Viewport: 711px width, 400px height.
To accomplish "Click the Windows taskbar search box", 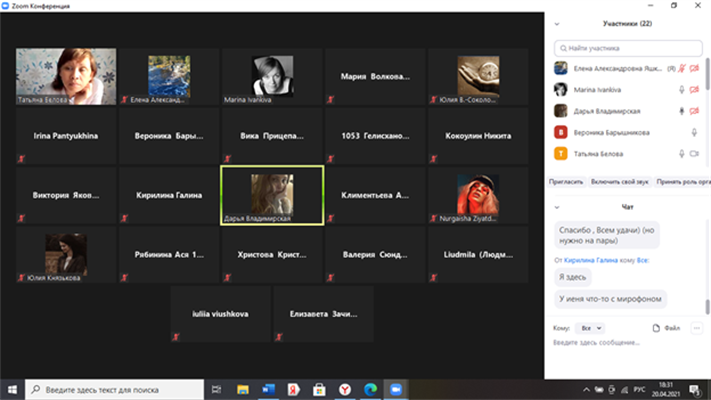I will [114, 390].
